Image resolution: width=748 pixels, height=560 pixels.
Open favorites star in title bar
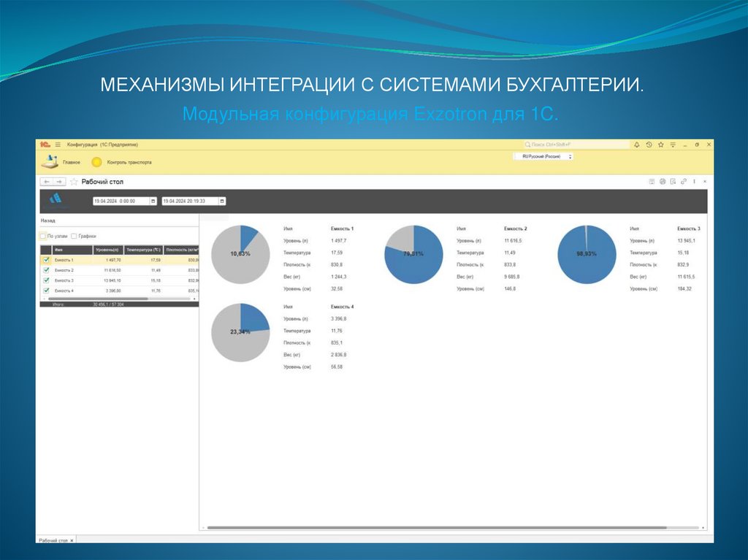point(660,145)
